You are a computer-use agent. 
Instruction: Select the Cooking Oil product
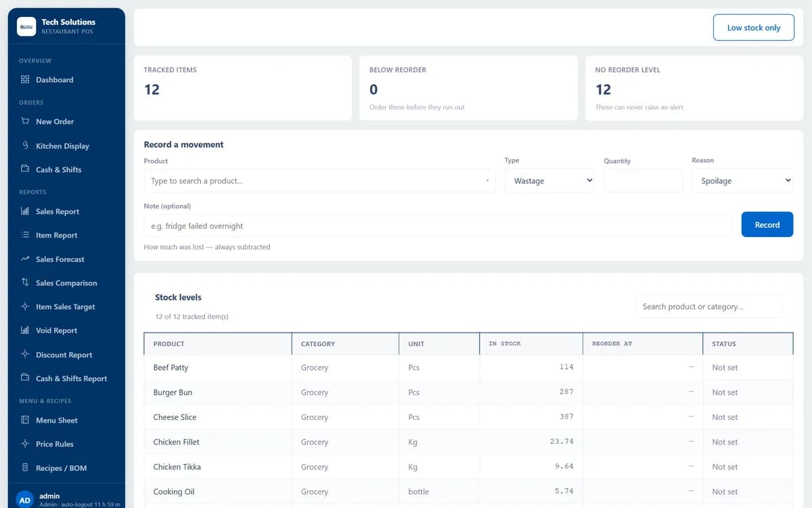(174, 492)
